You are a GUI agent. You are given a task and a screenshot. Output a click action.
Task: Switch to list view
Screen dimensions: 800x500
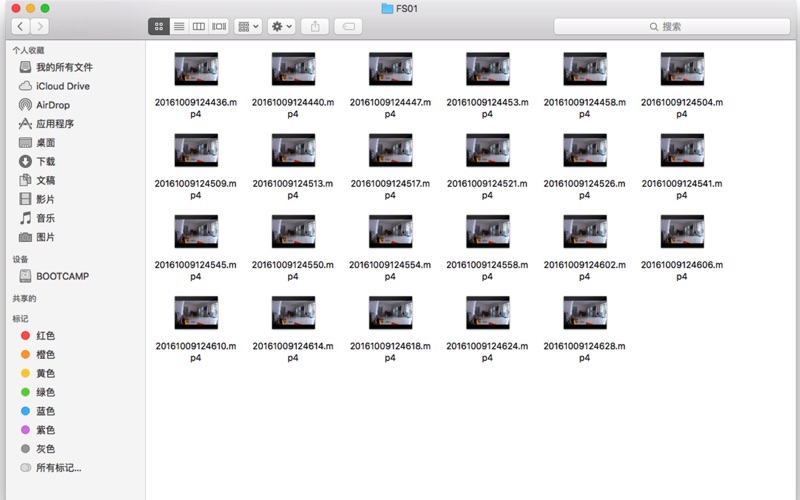tap(179, 26)
